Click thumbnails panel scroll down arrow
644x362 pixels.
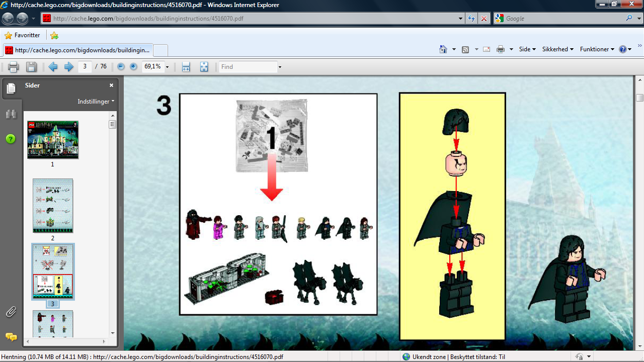(113, 333)
